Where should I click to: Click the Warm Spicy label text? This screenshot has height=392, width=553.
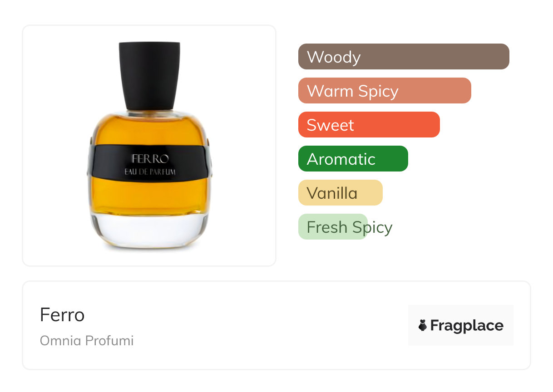pos(353,91)
